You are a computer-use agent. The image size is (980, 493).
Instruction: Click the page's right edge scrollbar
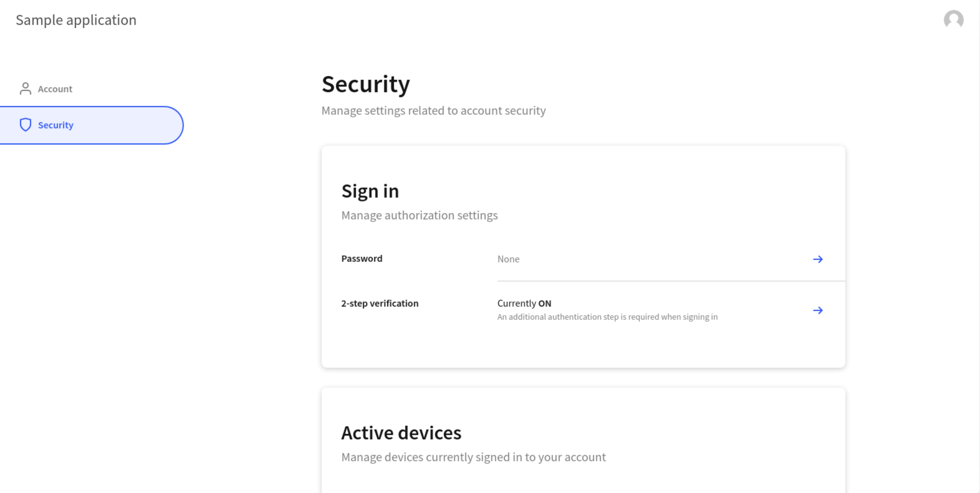[978, 246]
